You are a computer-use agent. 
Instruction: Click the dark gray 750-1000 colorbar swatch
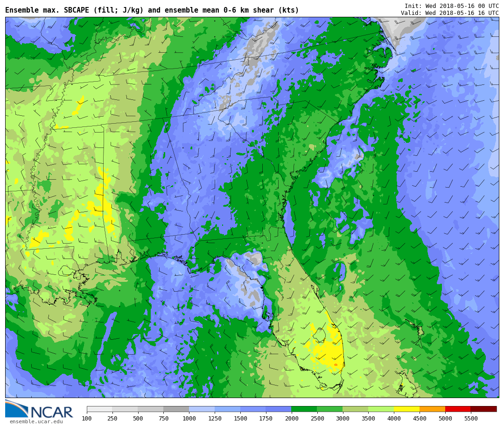pyautogui.click(x=176, y=409)
